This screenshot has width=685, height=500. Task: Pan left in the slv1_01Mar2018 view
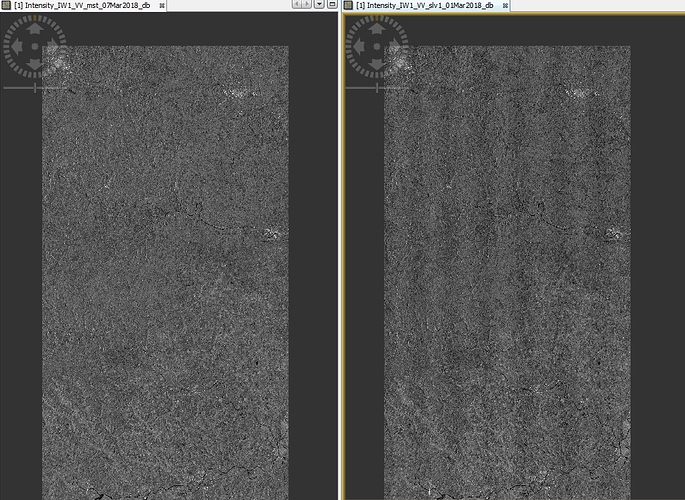pyautogui.click(x=359, y=46)
